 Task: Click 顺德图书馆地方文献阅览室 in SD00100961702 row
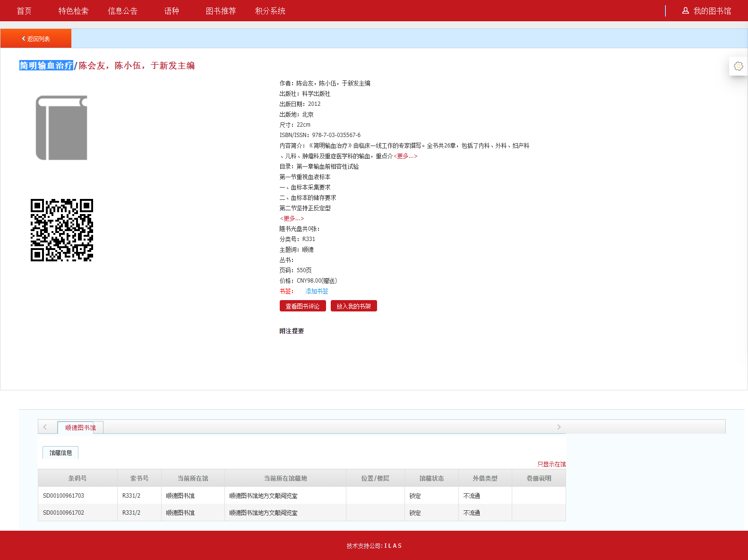[263, 513]
